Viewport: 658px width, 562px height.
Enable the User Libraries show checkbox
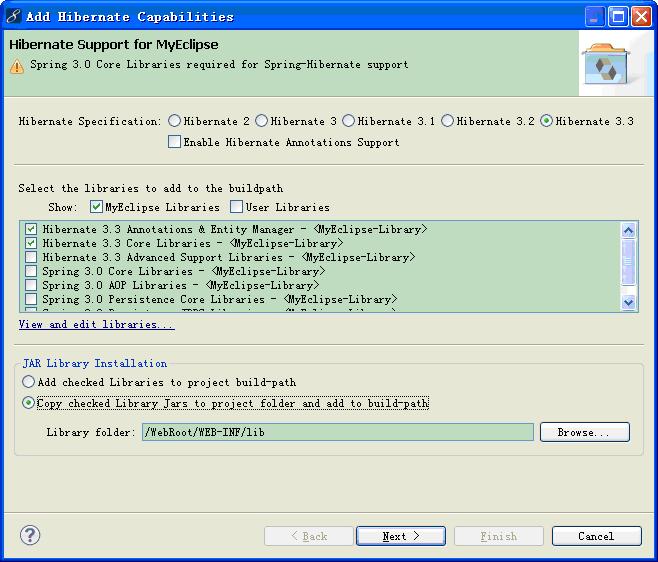tap(236, 207)
